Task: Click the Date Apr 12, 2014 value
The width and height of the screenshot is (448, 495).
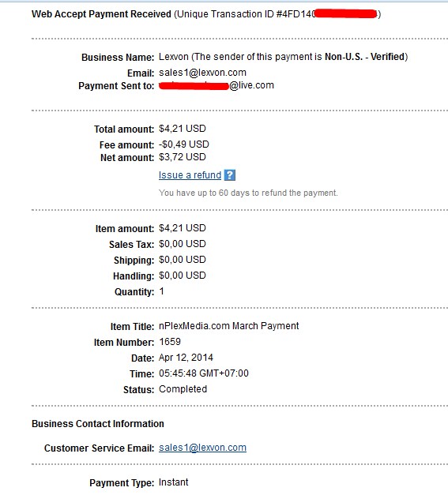Action: 186,358
